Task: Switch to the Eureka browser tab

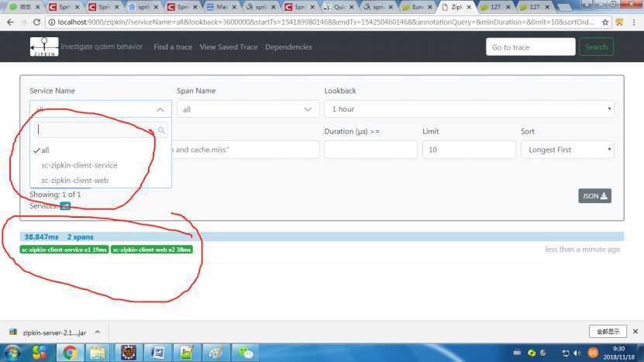Action: pos(418,7)
